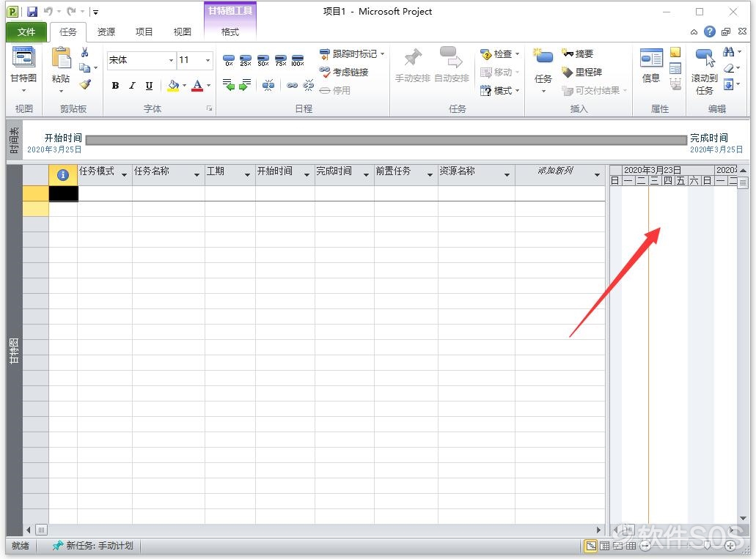Click the 摘要 summary button
This screenshot has width=756, height=559.
click(578, 53)
